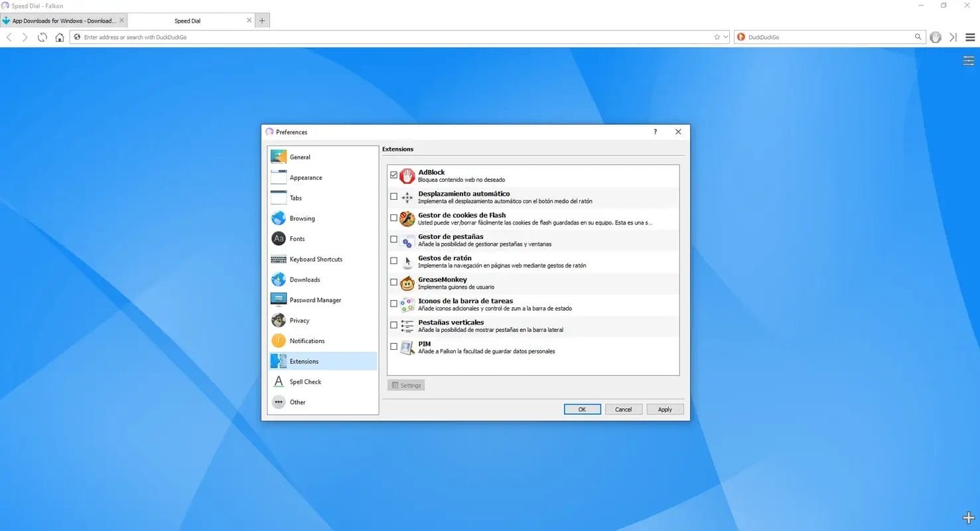
Task: Click the back navigation arrow
Action: (x=9, y=37)
